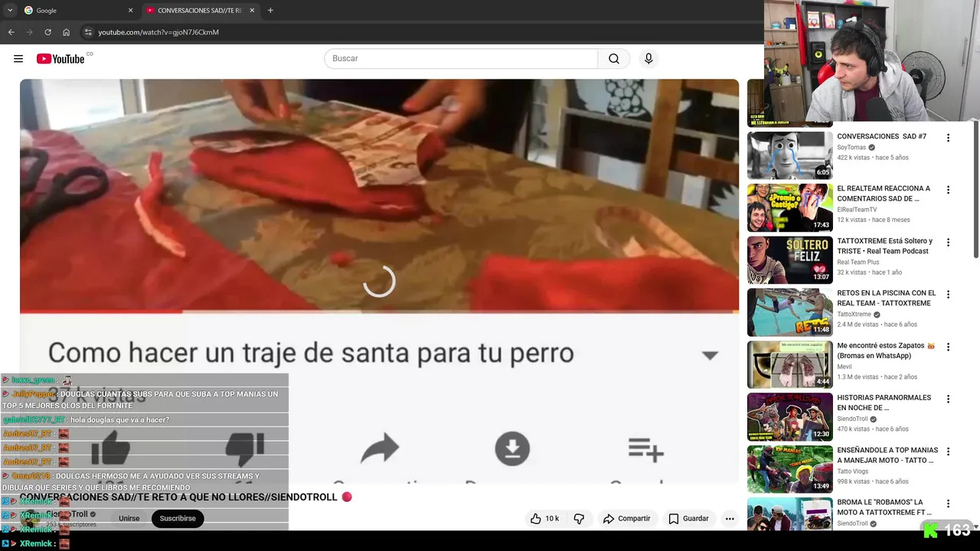This screenshot has height=551, width=980.
Task: Click the in-video share arrow icon
Action: pyautogui.click(x=380, y=448)
